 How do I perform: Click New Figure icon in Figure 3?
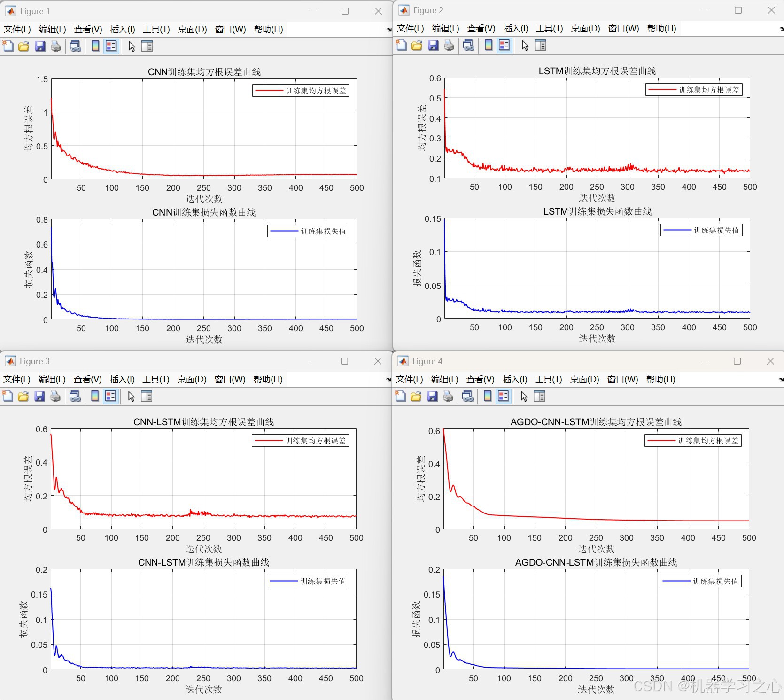pyautogui.click(x=8, y=396)
